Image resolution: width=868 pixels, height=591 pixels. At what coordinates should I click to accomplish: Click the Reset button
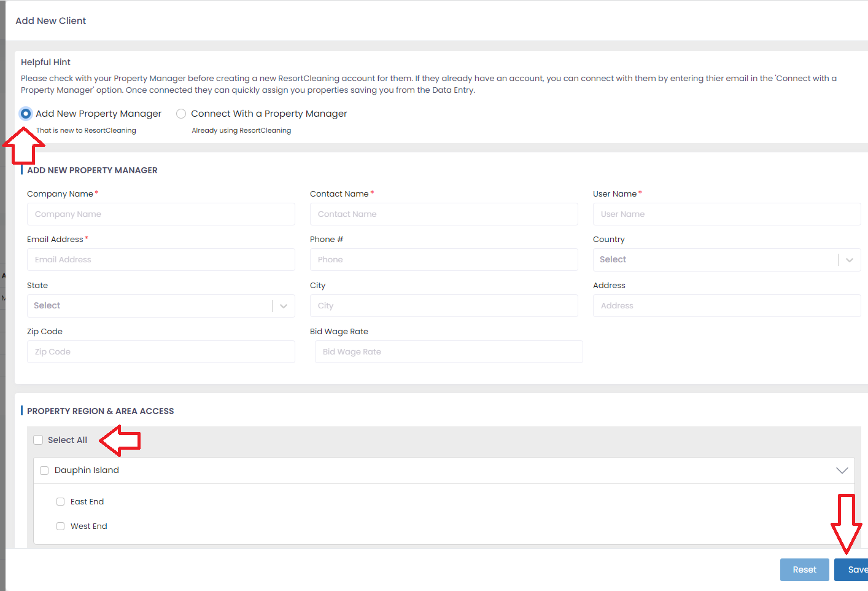(x=804, y=570)
